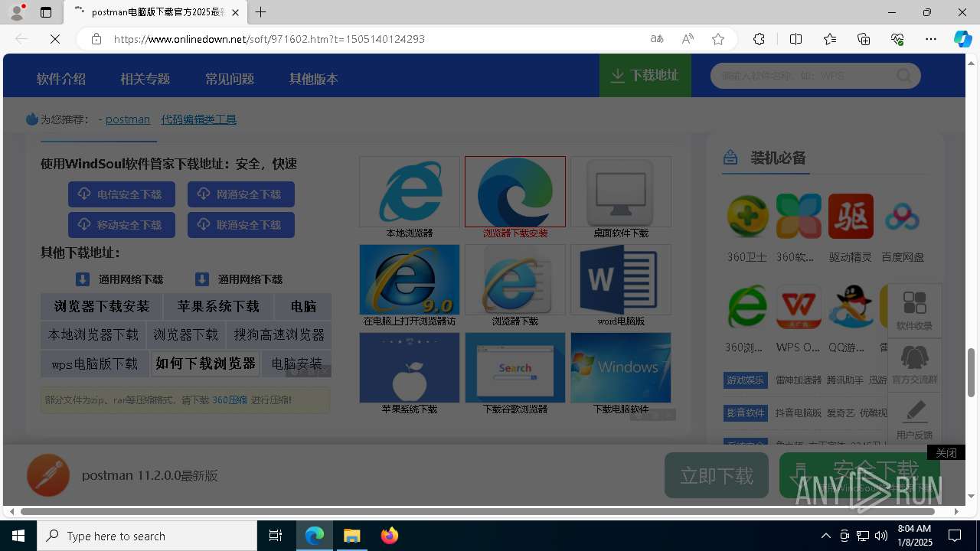Close the bottom banner with 关闭

(946, 453)
